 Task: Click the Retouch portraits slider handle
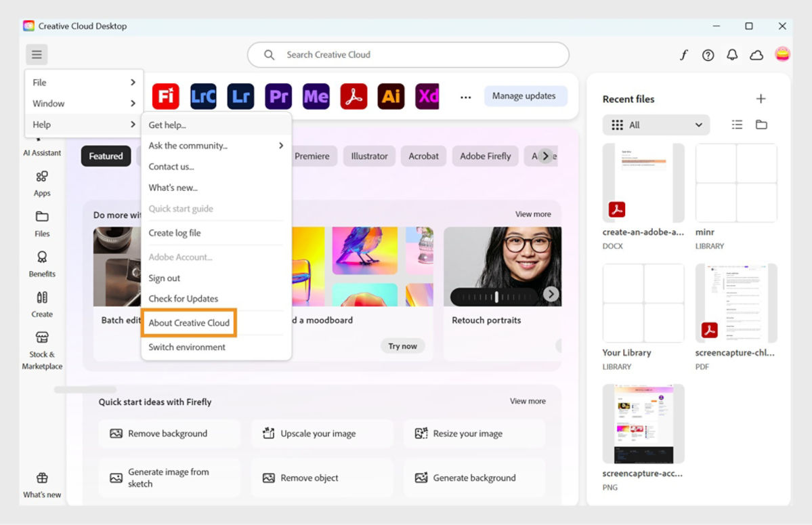pyautogui.click(x=496, y=297)
